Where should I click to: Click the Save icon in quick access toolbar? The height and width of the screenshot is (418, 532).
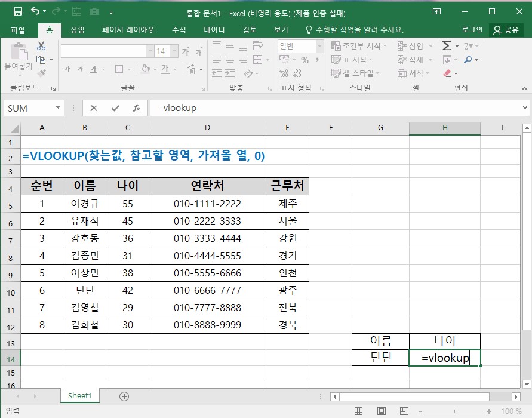point(18,11)
